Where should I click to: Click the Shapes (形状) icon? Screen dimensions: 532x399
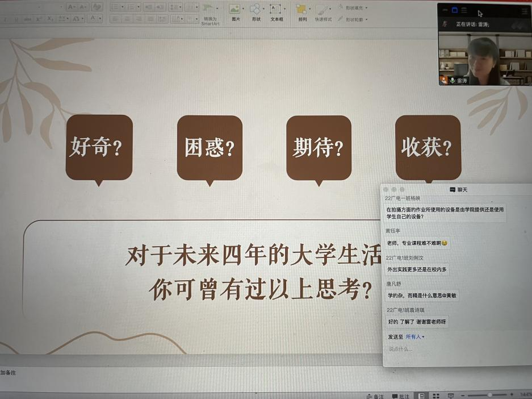pos(255,9)
